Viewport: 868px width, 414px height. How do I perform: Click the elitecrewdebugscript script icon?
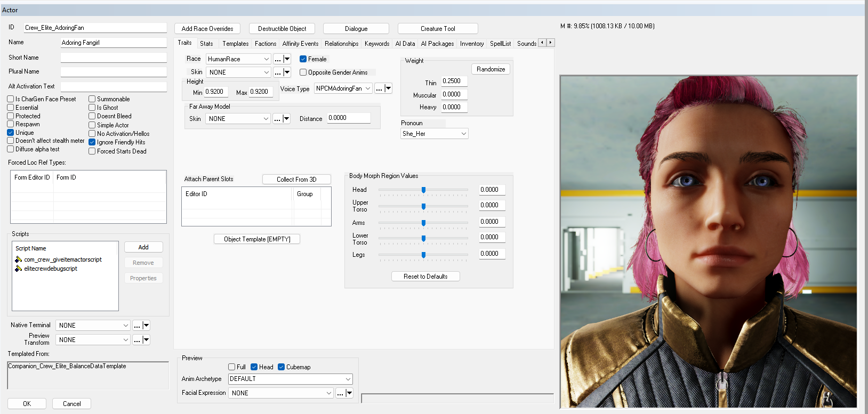point(19,269)
